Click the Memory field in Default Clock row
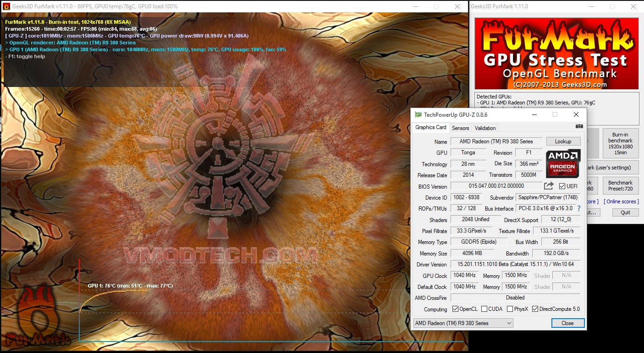Image resolution: width=644 pixels, height=353 pixels. [516, 287]
